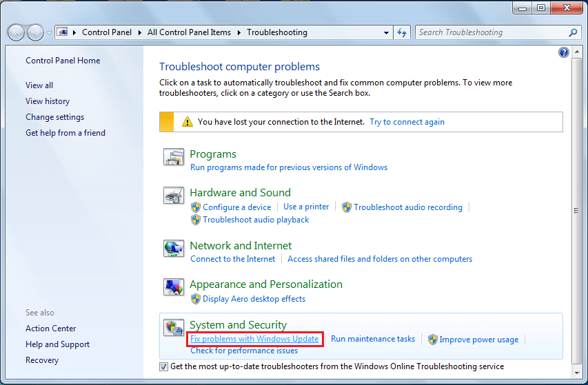Open Change settings in sidebar
The image size is (588, 385).
tap(54, 117)
